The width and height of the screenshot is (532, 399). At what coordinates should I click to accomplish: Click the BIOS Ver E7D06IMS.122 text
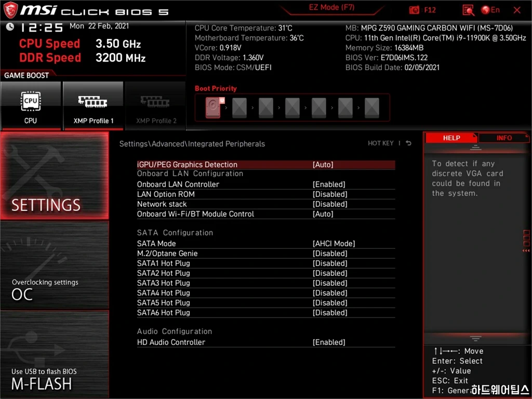387,58
